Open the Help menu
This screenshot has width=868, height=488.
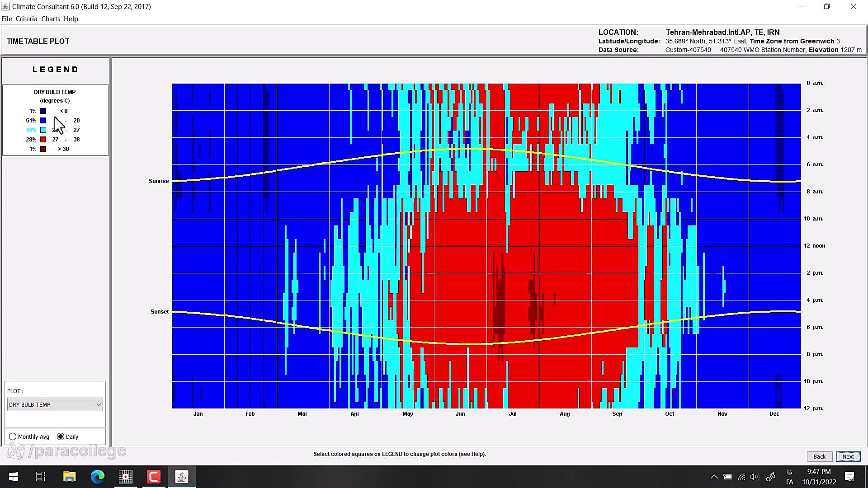(71, 19)
